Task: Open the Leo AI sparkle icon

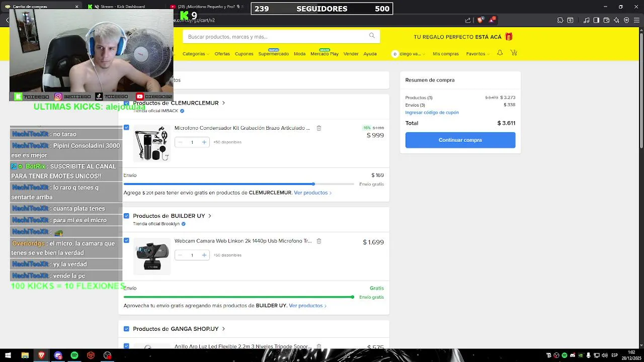Action: (616, 20)
